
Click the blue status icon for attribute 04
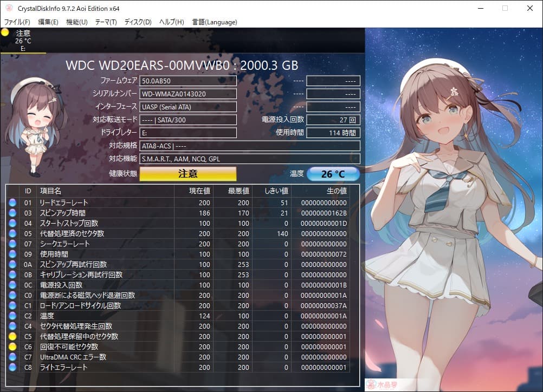(12, 223)
